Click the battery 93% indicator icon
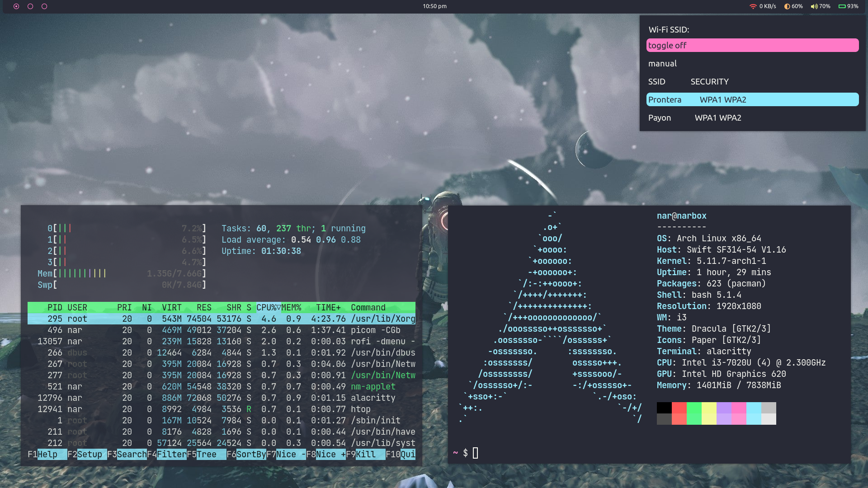The width and height of the screenshot is (868, 488). pos(842,6)
